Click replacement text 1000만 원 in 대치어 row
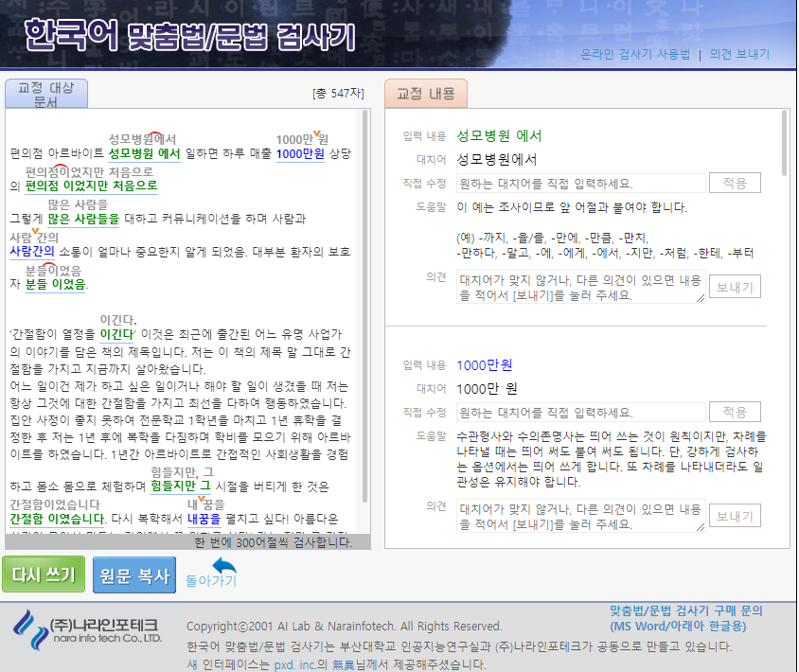 coord(487,389)
